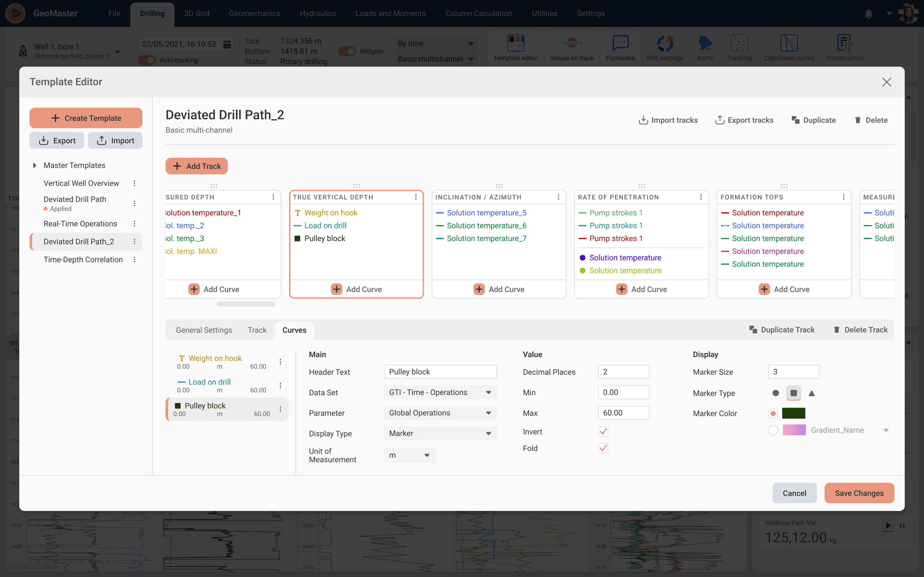
Task: Select the gradient marker color radio
Action: pos(773,430)
